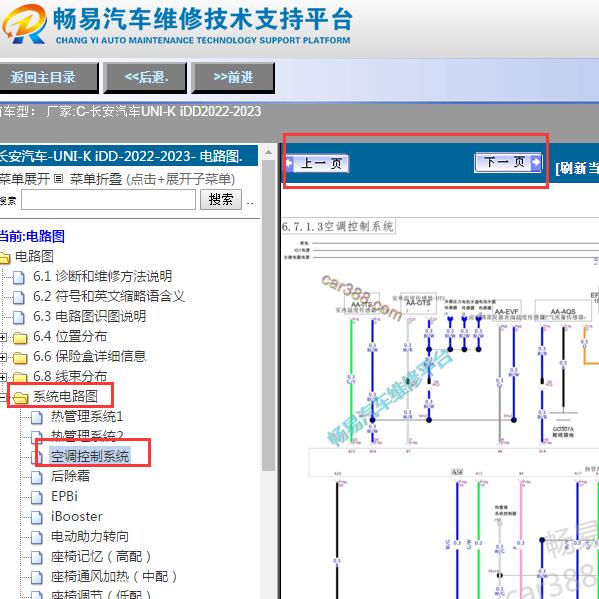Click document icon beside 6.1 诊断和维修方法说明
The width and height of the screenshot is (599, 599).
(x=19, y=277)
